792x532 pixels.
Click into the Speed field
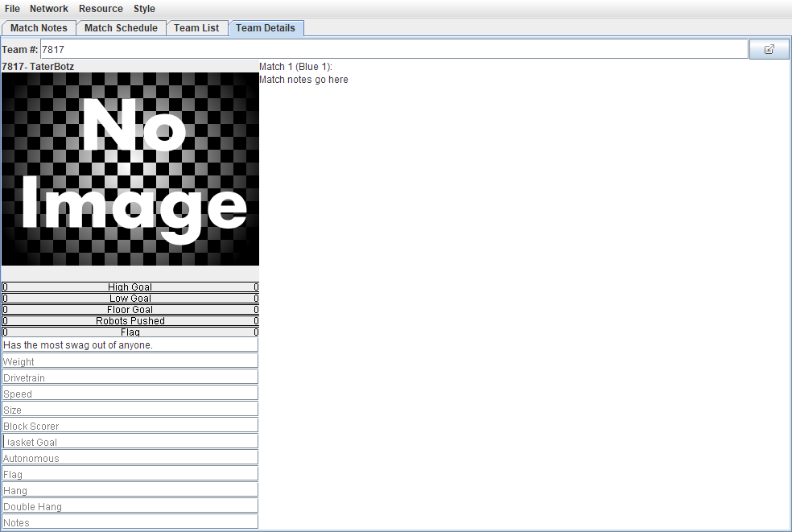130,394
